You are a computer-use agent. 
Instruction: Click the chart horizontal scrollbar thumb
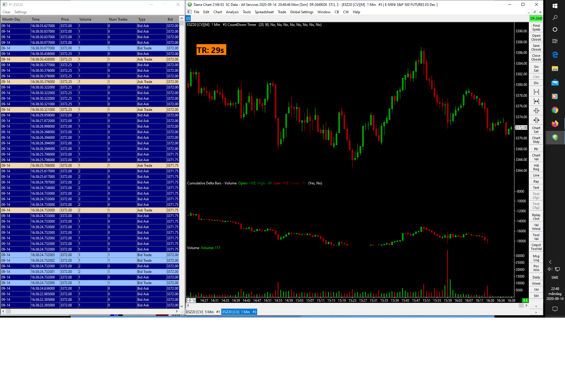(521, 306)
